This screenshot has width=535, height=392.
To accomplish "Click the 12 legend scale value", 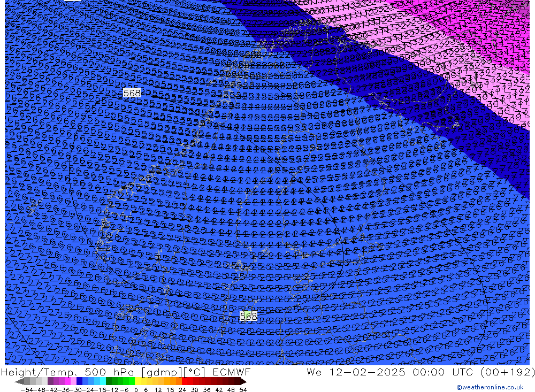I will point(158,390).
